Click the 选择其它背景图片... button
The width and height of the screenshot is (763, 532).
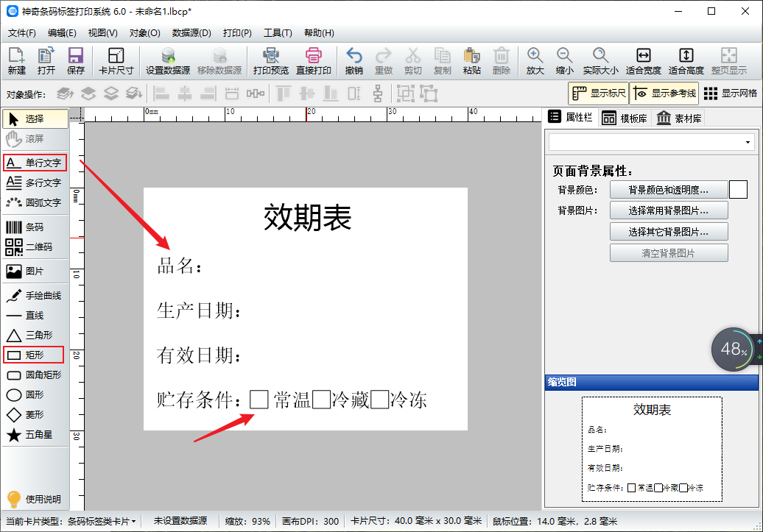click(669, 232)
